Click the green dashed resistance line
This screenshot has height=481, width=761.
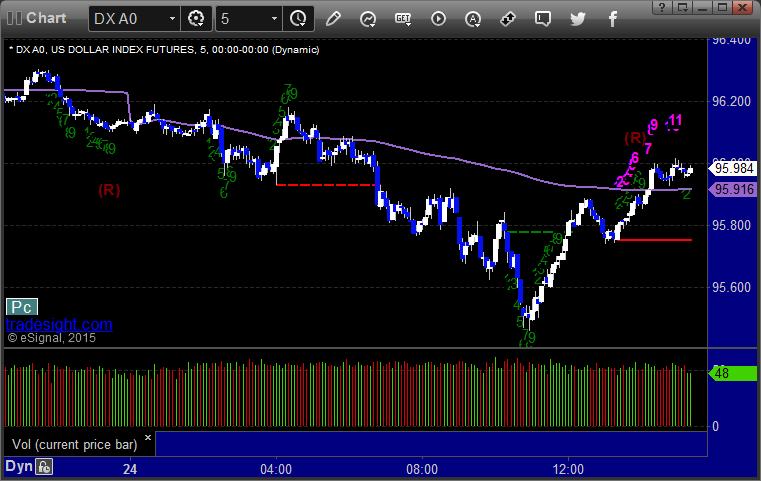(530, 232)
